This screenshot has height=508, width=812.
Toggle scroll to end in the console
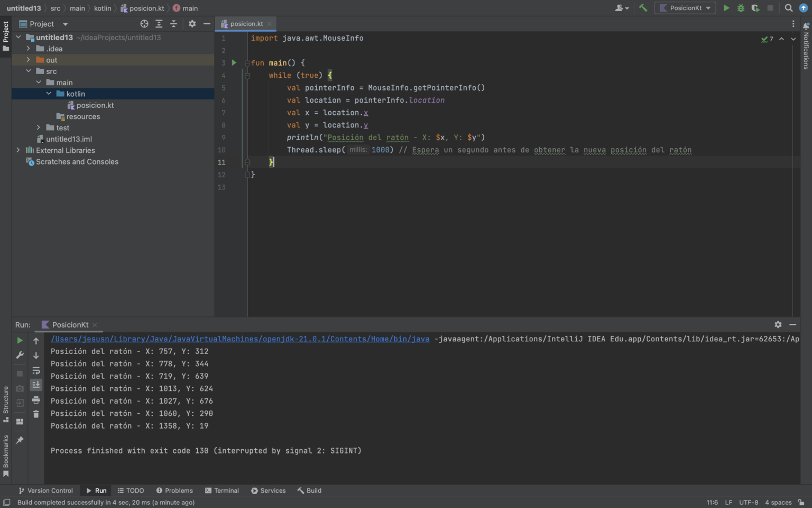[x=36, y=385]
